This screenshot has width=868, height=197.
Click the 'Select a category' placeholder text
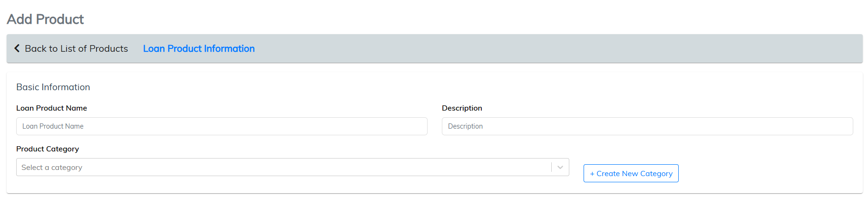[52, 168]
